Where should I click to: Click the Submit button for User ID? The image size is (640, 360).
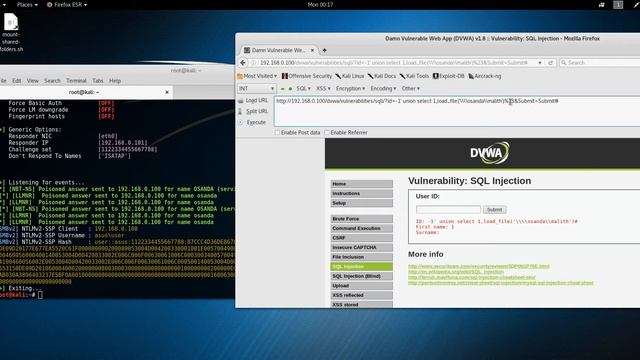tap(494, 209)
